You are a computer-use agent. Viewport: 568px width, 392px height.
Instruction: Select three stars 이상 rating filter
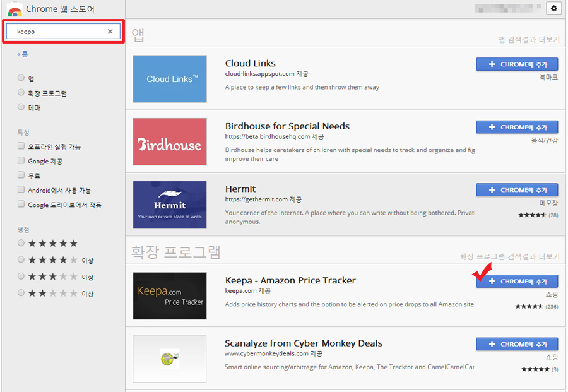coord(21,276)
